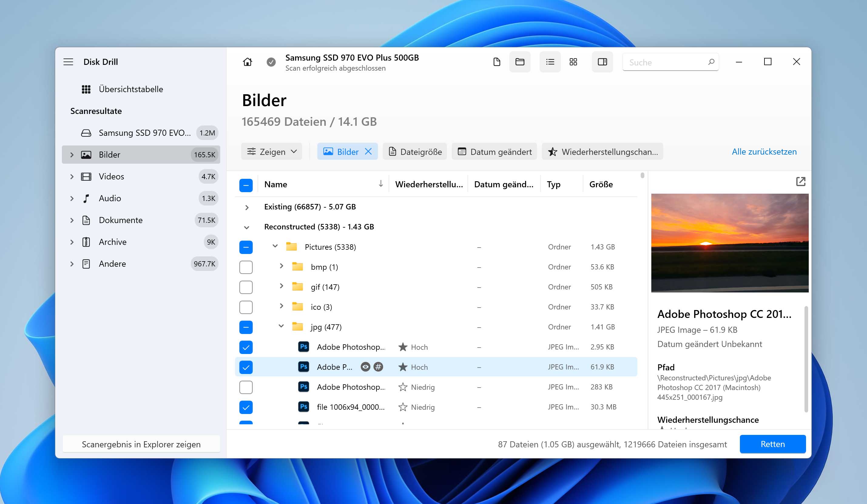Check the ico (3) folder checkbox

coord(246,307)
